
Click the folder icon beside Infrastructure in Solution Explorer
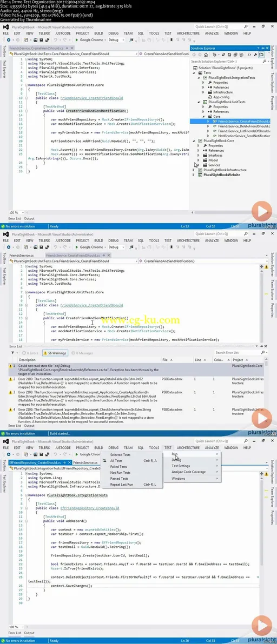coord(211,92)
